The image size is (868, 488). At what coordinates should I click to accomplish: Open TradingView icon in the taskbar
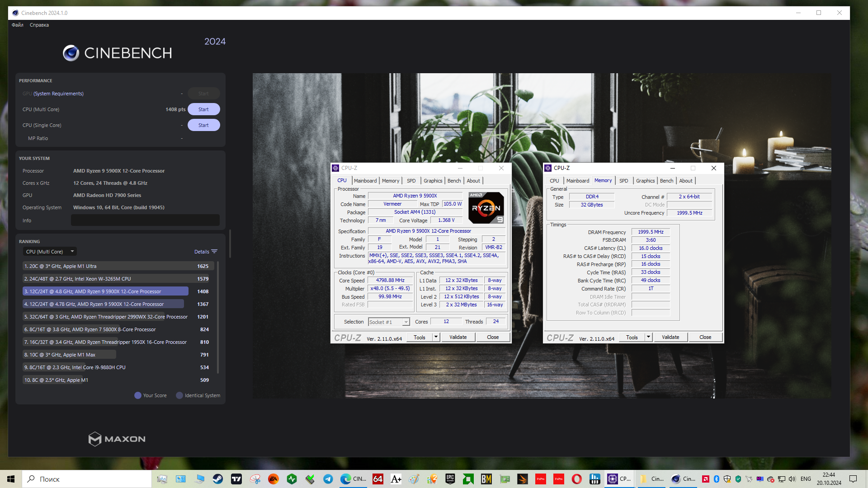tap(236, 479)
